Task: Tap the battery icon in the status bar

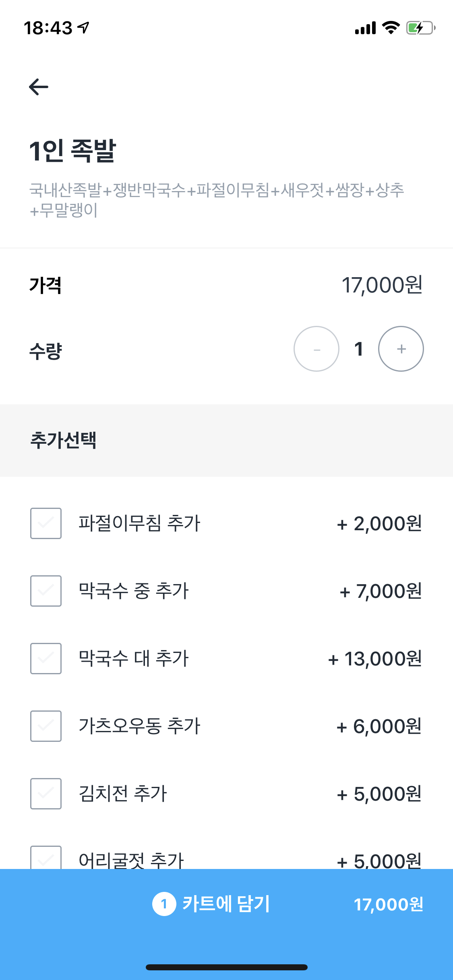Action: point(421,28)
